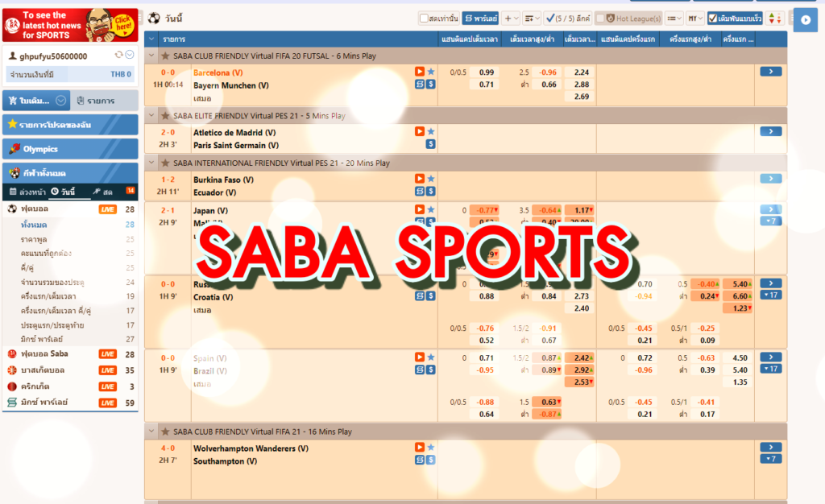Favorite the Atletico de Madrid match star

pos(431,132)
